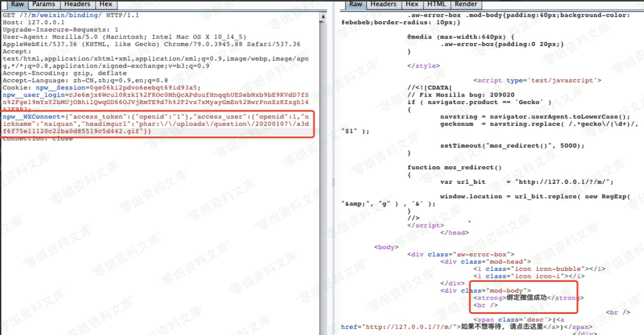Open the response Render tab

466,4
